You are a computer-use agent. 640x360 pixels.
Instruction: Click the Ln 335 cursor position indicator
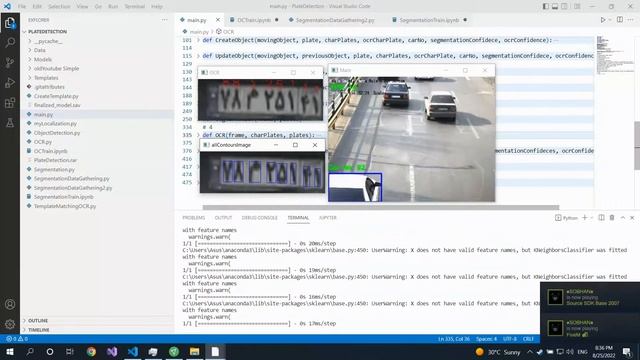[x=453, y=339]
